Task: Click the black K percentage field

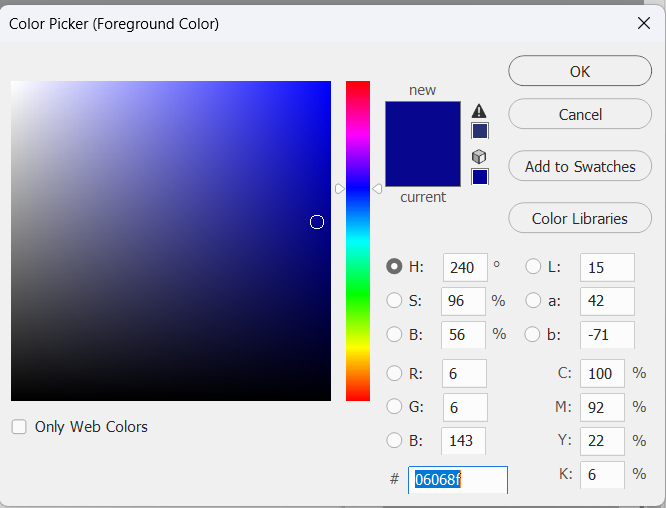Action: 602,474
